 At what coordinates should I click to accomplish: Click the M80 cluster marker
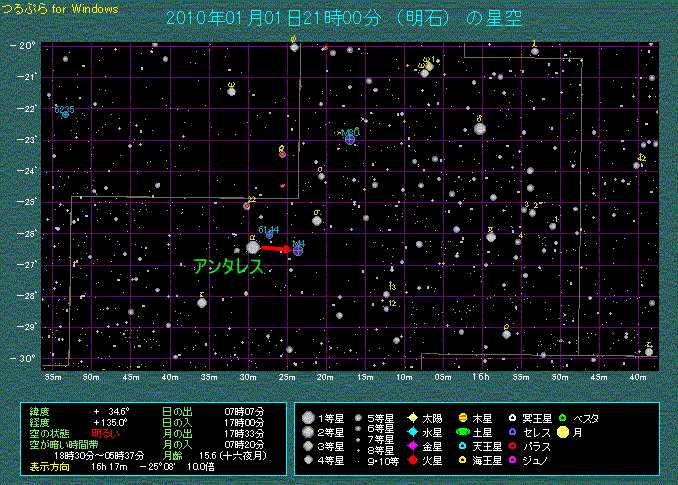350,139
